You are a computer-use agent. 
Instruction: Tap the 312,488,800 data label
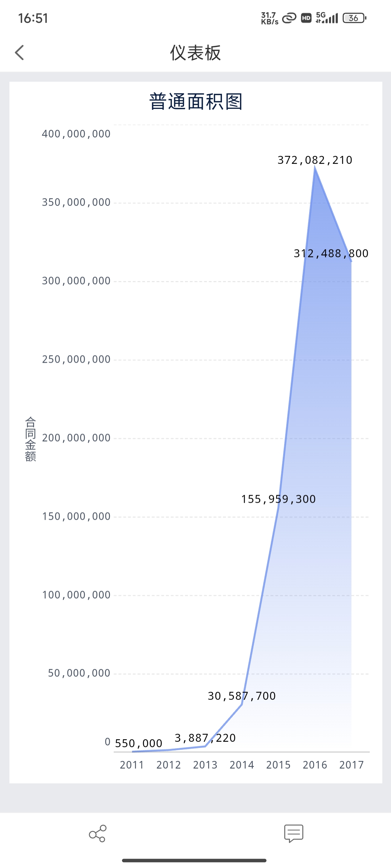[x=331, y=254]
